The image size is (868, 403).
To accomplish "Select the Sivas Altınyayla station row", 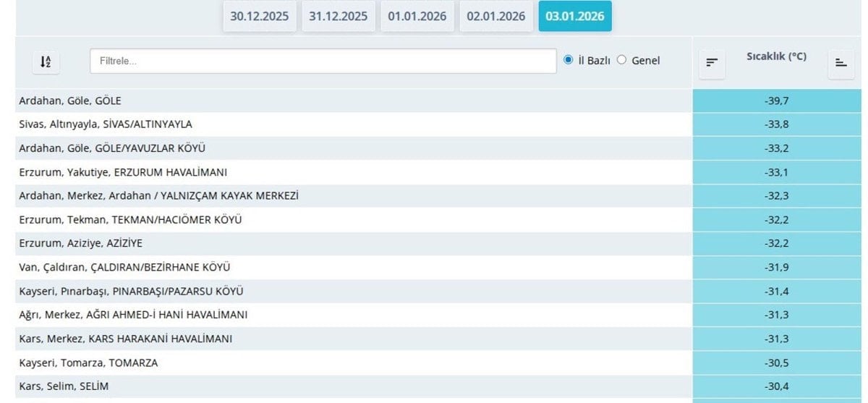I will [106, 124].
